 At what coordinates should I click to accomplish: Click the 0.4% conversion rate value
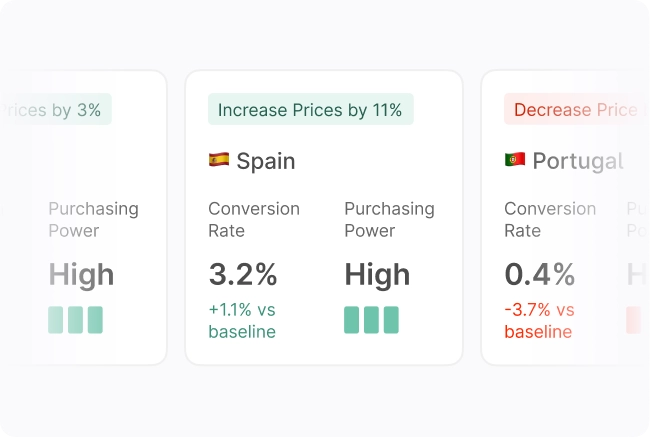coord(540,274)
